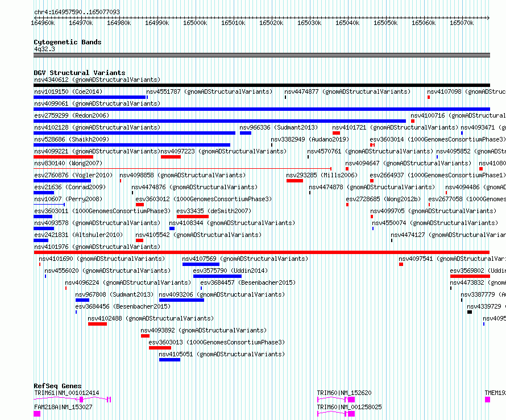Viewport: 506px width, 420px height.
Task: Open esv3575790 (Uddin2014) label
Action: (230, 271)
